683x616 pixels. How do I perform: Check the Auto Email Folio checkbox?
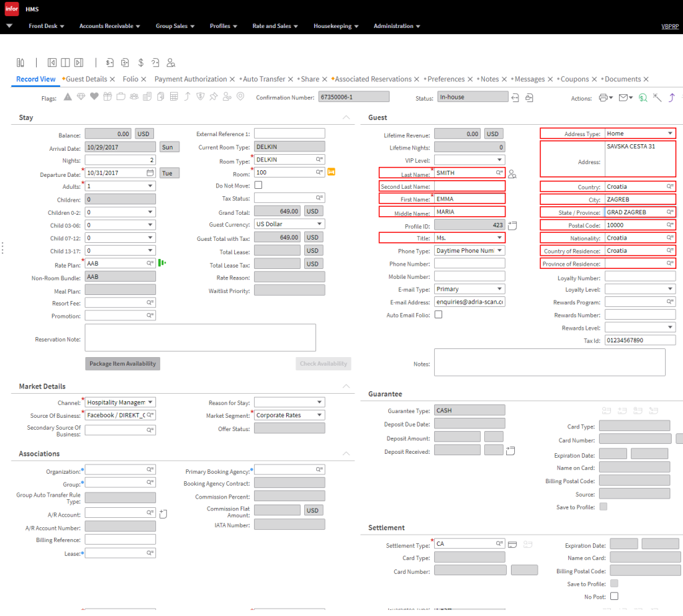coord(438,314)
